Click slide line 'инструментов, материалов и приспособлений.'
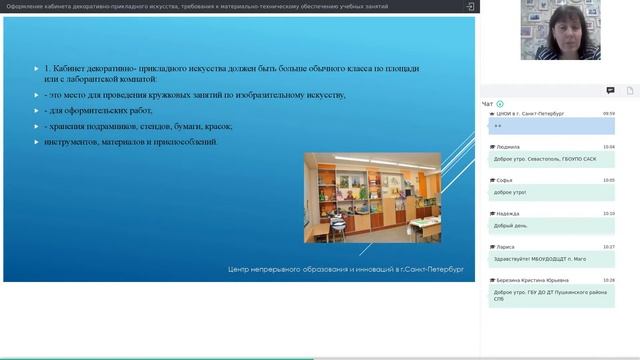The image size is (640, 360). tap(131, 142)
